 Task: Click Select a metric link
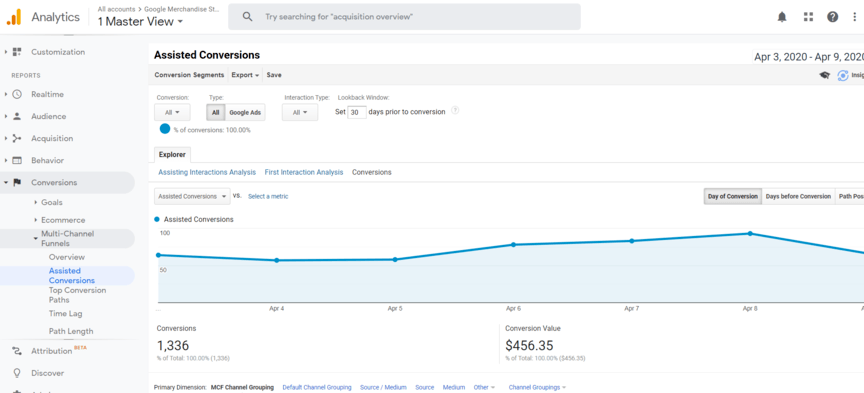pyautogui.click(x=268, y=196)
